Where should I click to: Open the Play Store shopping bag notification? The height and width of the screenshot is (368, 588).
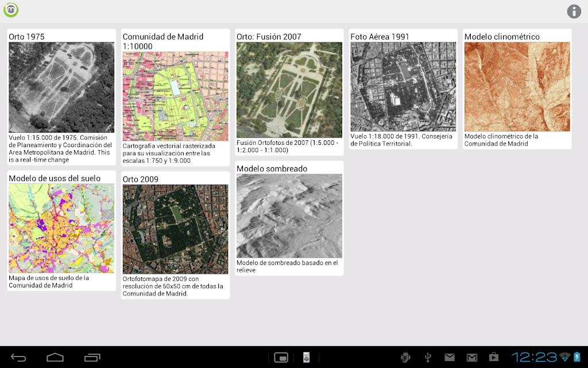point(493,358)
